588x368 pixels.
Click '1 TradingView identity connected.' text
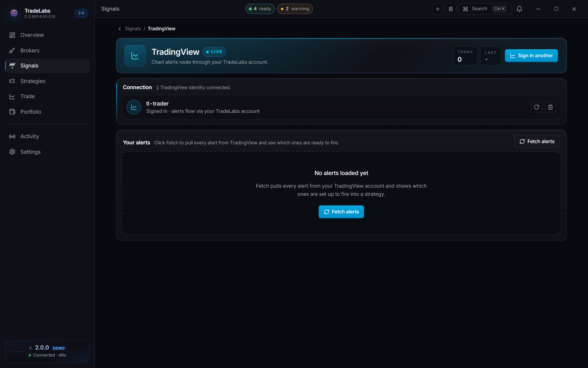click(193, 88)
